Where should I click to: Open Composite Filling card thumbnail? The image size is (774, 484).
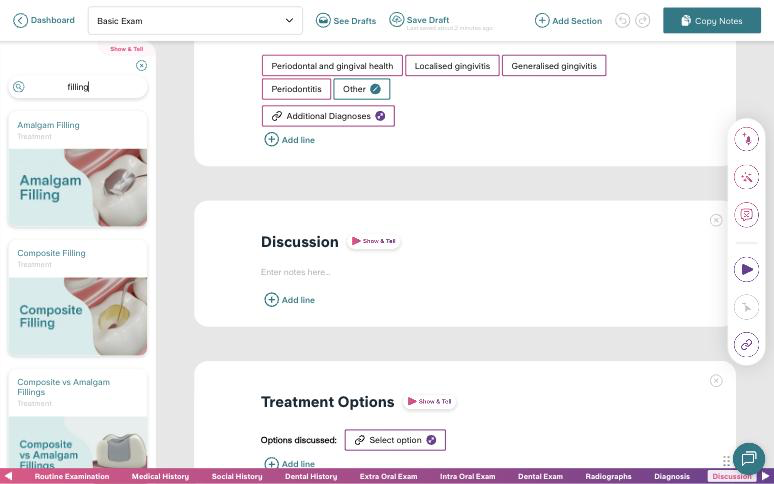(x=78, y=316)
